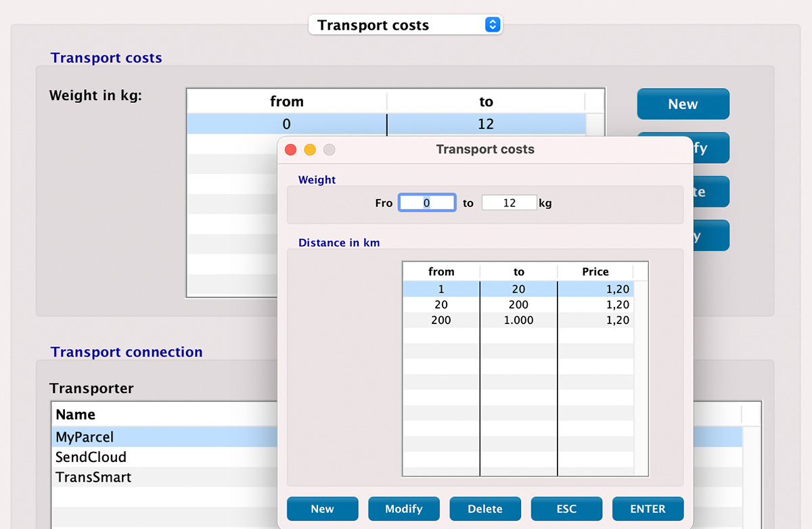Click the to weight input field showing 12
This screenshot has height=529, width=812.
(x=509, y=202)
